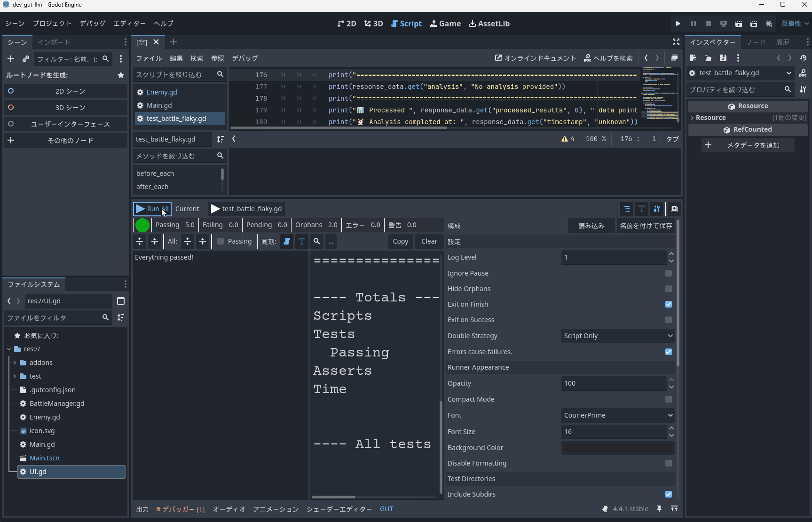812x522 pixels.
Task: Click the GUT font T icon in the top bar
Action: point(642,209)
